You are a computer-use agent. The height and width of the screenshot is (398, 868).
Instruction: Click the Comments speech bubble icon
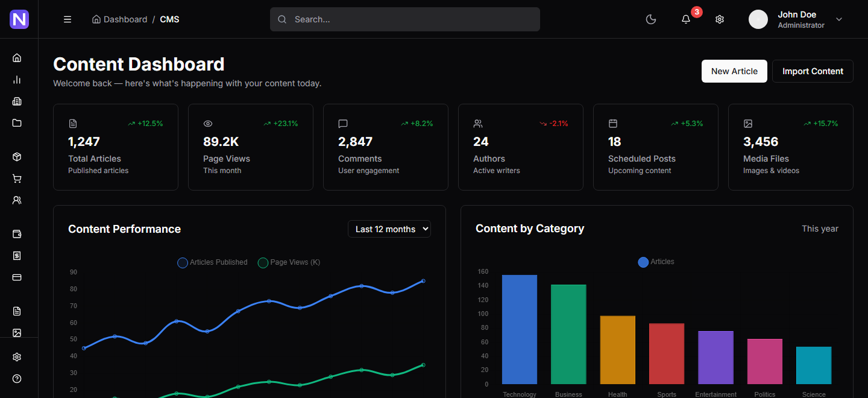343,124
